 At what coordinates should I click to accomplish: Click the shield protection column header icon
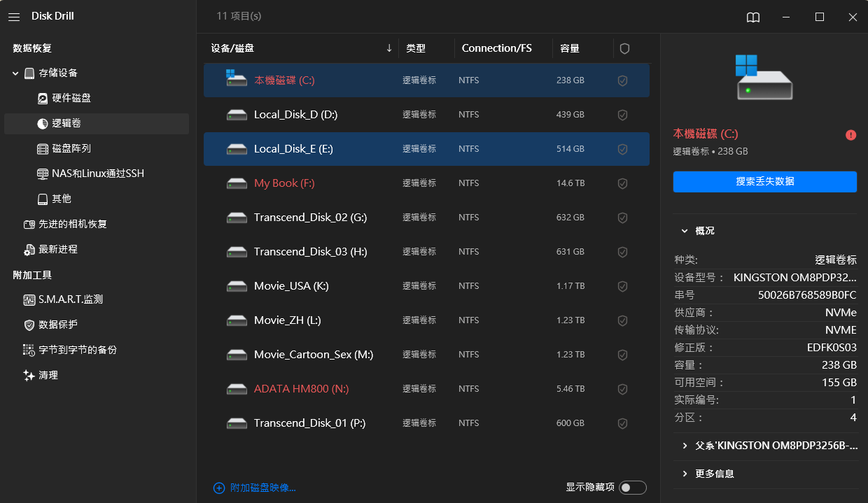click(624, 48)
